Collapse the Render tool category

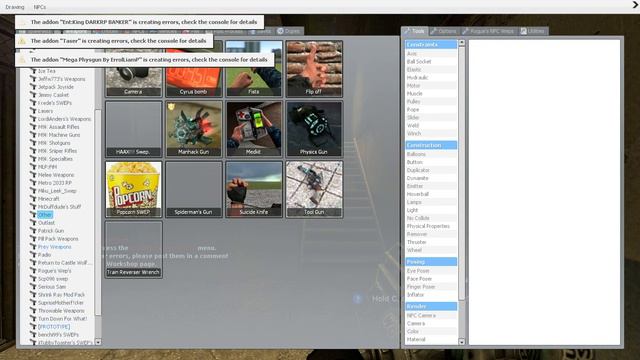(431, 306)
